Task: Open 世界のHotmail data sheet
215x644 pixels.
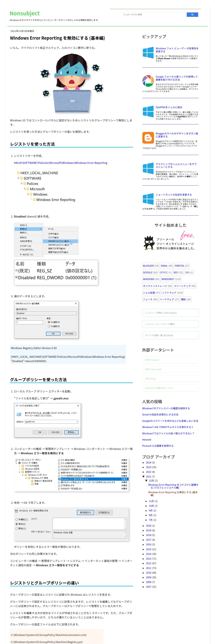Action: coord(170,360)
